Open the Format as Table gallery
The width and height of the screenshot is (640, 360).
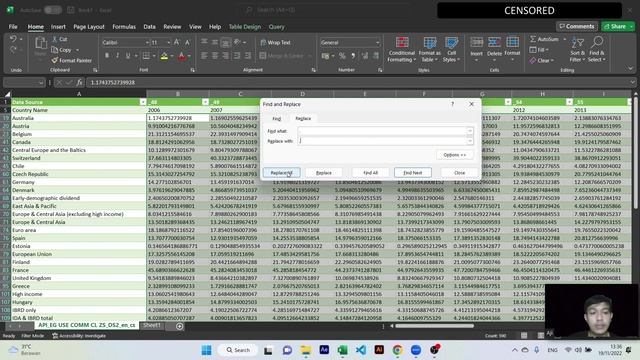pyautogui.click(x=429, y=49)
